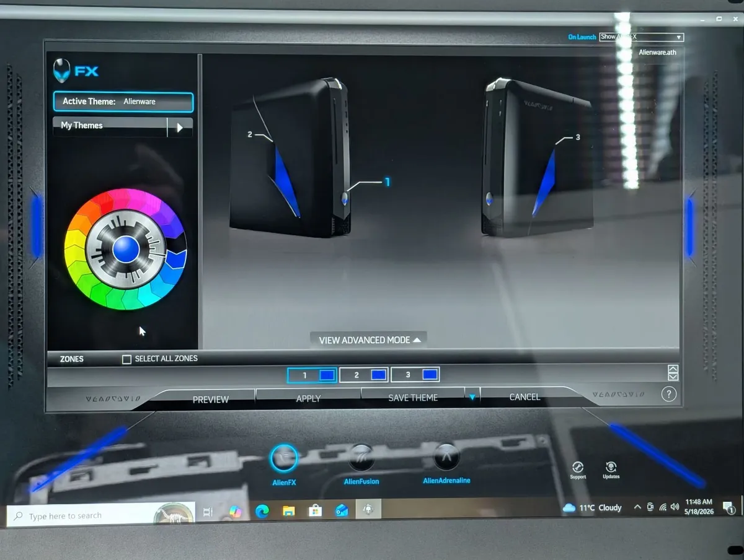The height and width of the screenshot is (560, 744).
Task: Enable the Select All Zones checkbox
Action: coord(126,359)
